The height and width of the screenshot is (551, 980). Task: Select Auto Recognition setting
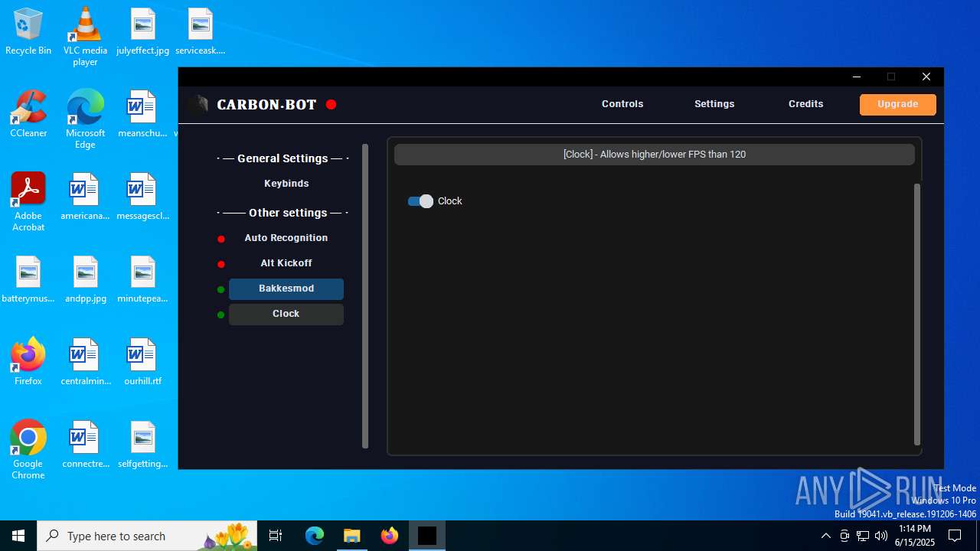click(x=286, y=238)
